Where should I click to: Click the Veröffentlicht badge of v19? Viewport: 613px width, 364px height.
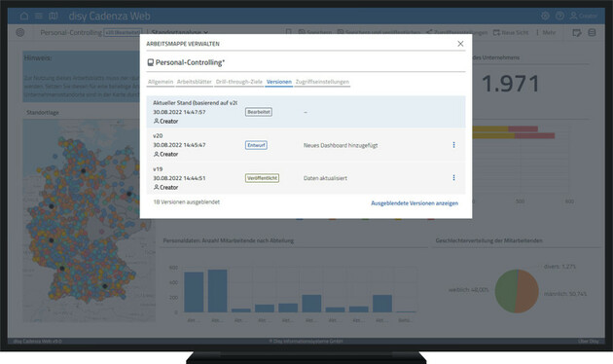(262, 178)
